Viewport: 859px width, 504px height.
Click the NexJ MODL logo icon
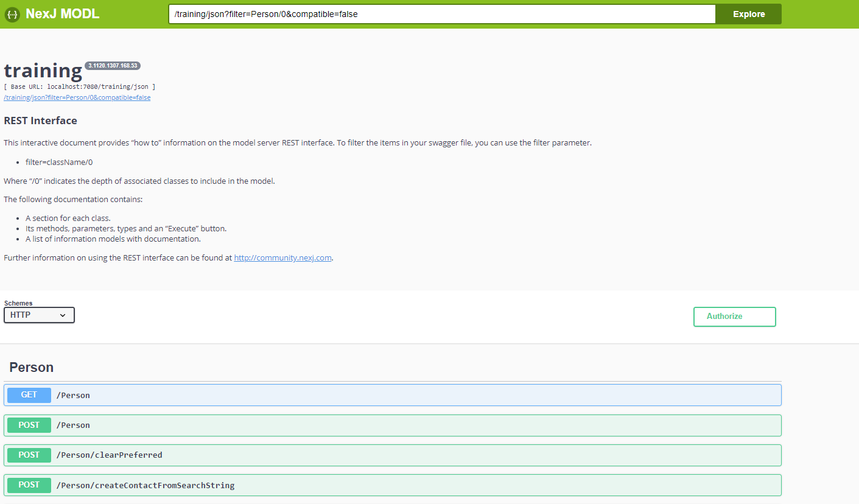coord(12,15)
